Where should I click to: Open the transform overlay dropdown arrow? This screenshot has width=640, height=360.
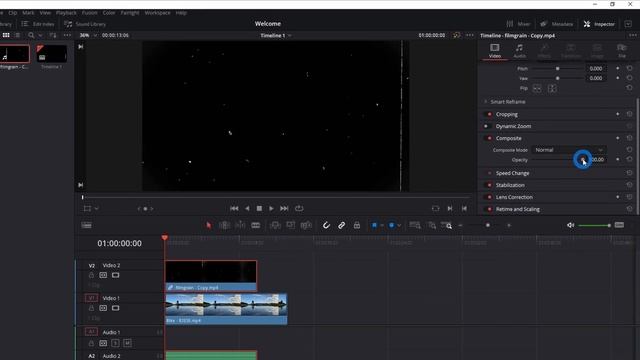(x=96, y=209)
